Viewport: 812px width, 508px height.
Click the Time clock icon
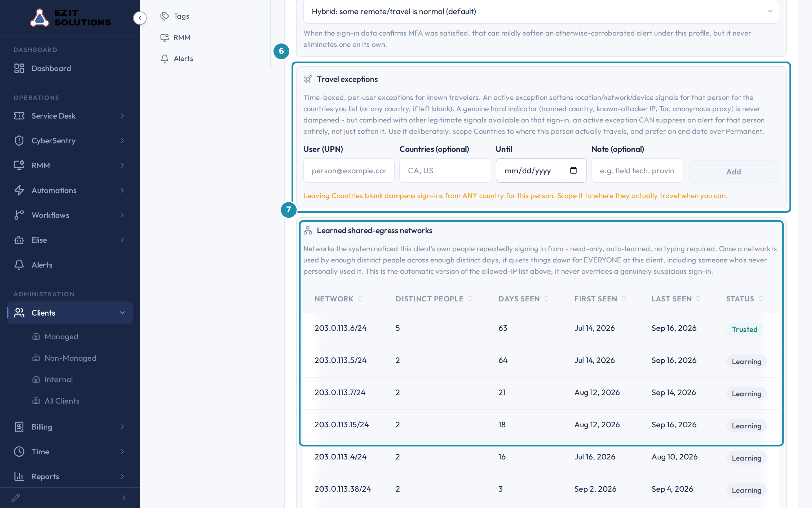pos(19,452)
